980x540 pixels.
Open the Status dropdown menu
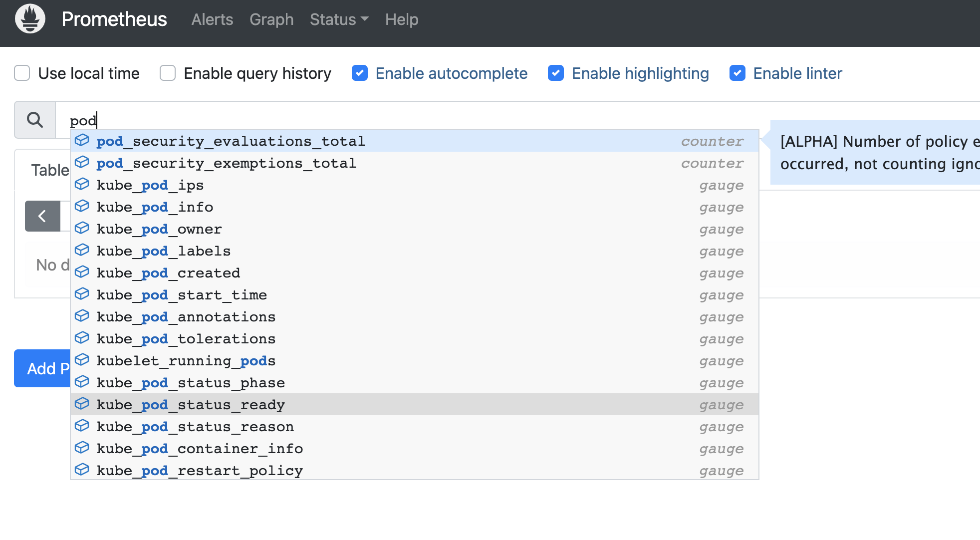(339, 19)
